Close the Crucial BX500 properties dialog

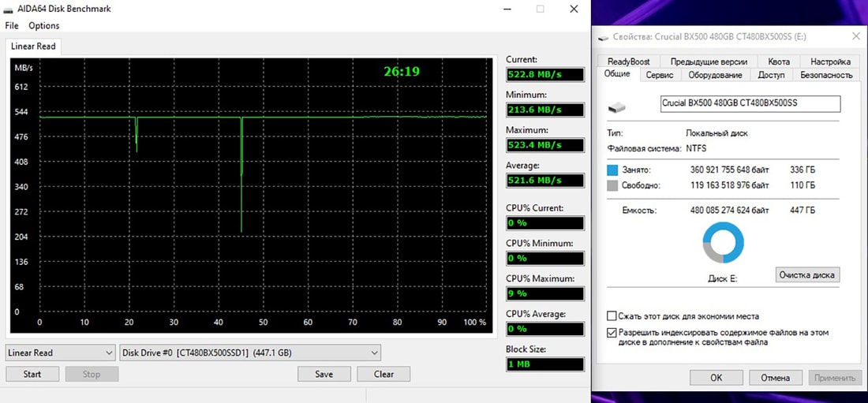(856, 36)
